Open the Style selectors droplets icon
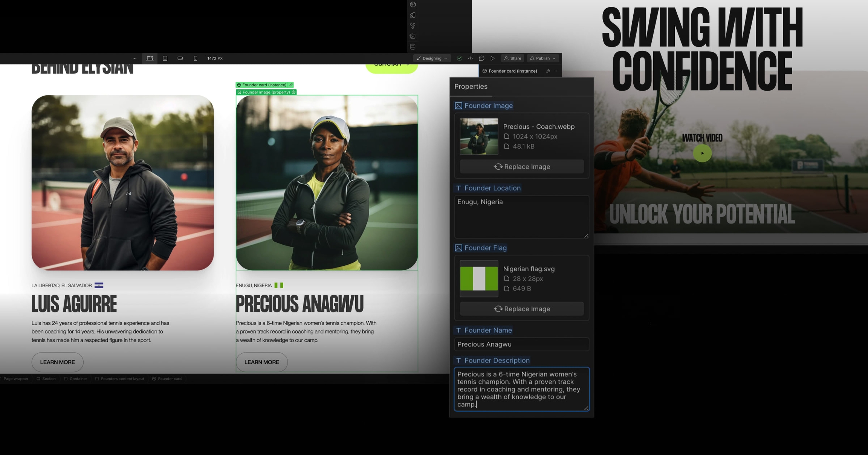 point(413,26)
